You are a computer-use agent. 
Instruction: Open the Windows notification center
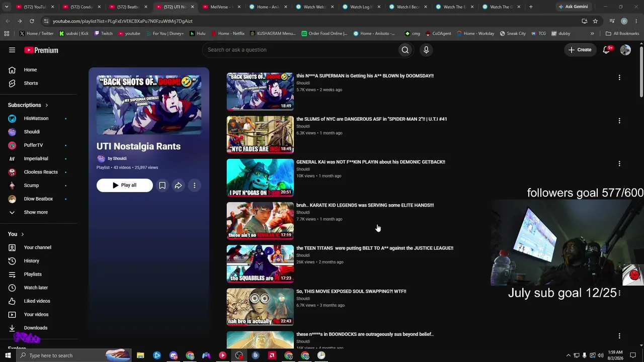coord(633,355)
